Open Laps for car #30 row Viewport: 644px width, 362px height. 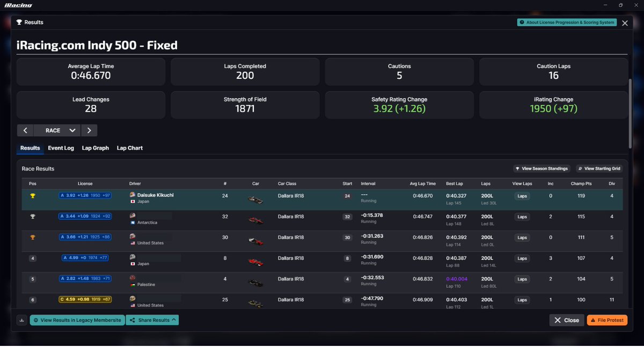(x=522, y=238)
